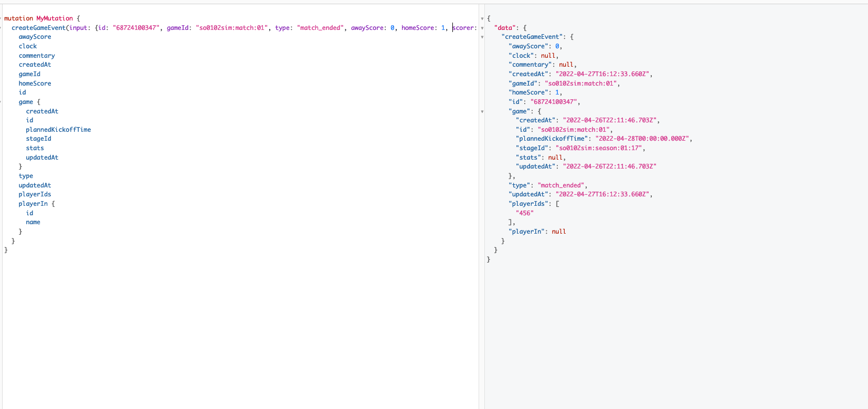Click the stageId value "so0102sim:season:01:17"
This screenshot has width=868, height=409.
coord(599,148)
